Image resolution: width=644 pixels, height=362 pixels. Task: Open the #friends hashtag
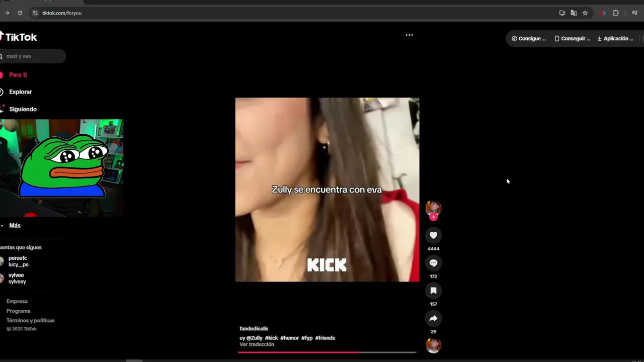coord(325,338)
